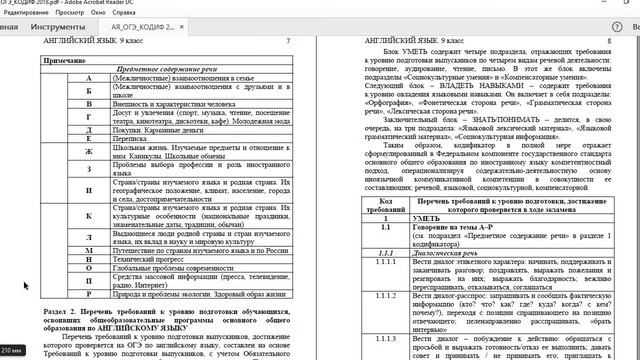640x360 pixels.
Task: Click row letter А in notes table
Action: [89, 78]
